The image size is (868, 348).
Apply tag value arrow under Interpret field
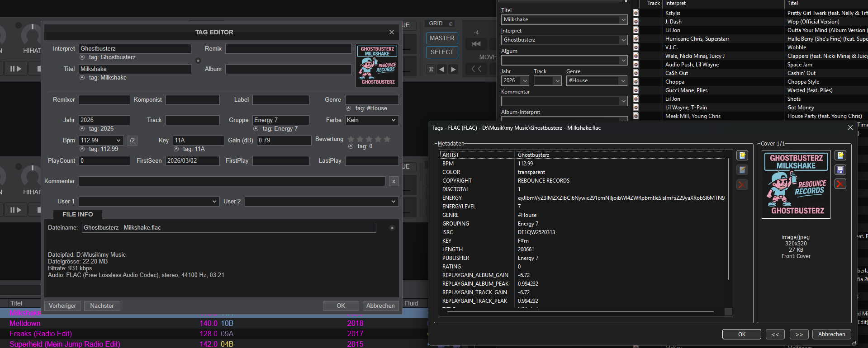[82, 57]
